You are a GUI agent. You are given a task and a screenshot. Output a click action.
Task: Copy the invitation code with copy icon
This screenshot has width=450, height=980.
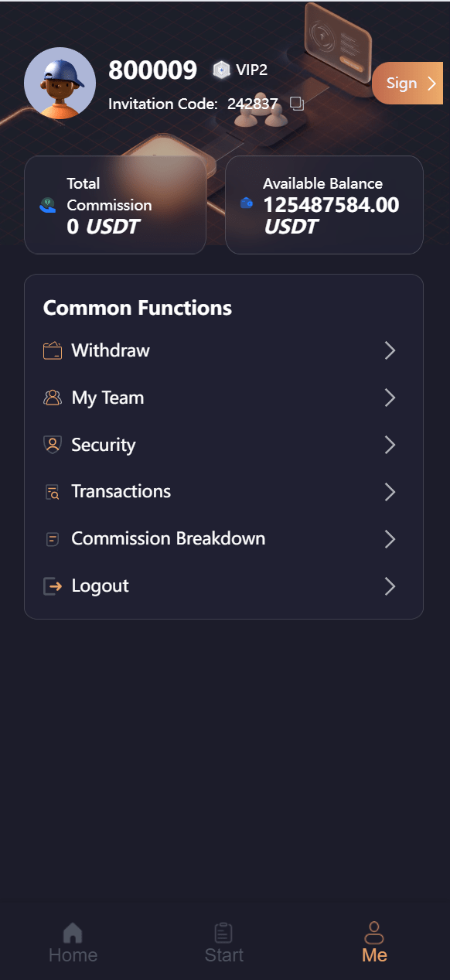tap(298, 104)
